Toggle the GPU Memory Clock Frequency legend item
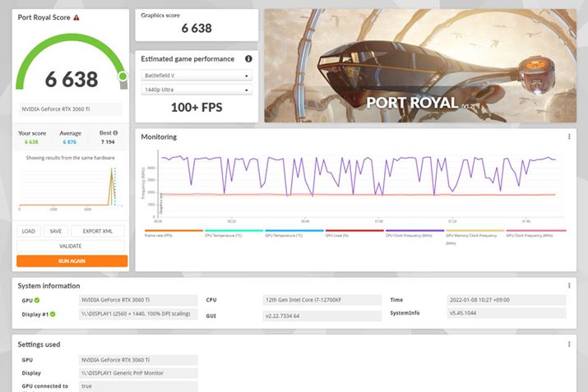Viewport: 588px width, 392px height. 475,237
